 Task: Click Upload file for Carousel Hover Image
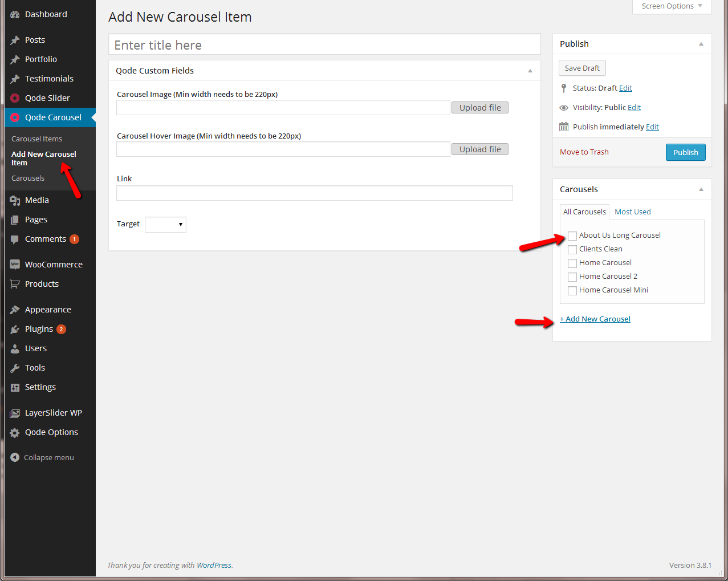pos(479,149)
